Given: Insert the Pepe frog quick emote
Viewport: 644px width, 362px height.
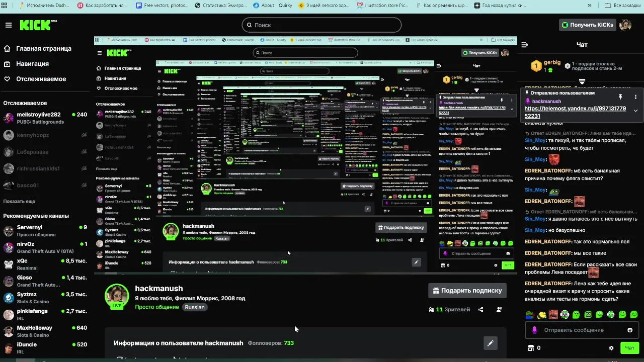Looking at the screenshot, I should pyautogui.click(x=530, y=315).
